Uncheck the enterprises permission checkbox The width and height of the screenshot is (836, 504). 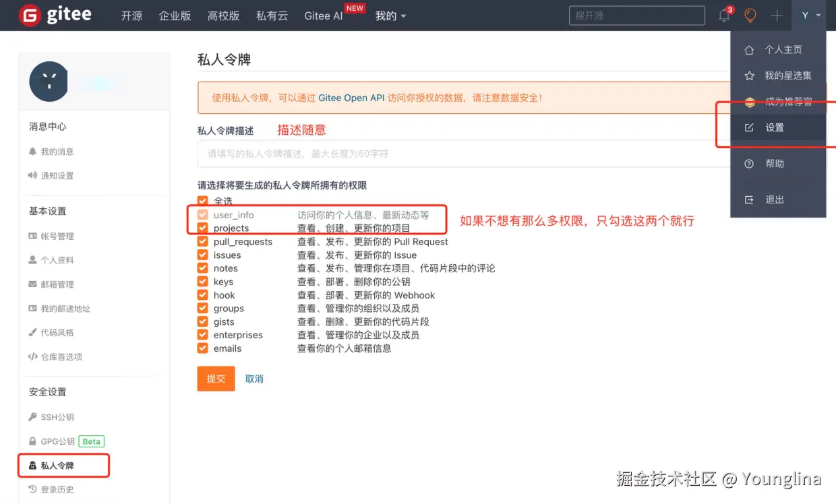pyautogui.click(x=202, y=335)
